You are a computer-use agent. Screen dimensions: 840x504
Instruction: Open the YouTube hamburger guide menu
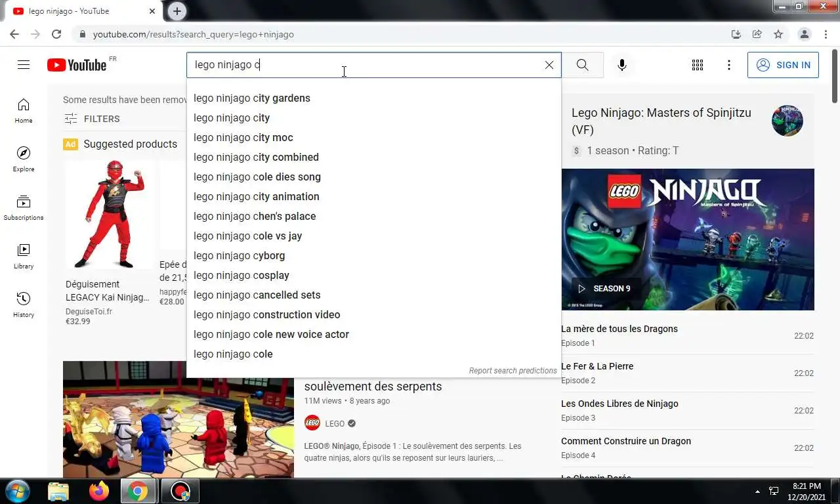pyautogui.click(x=24, y=64)
